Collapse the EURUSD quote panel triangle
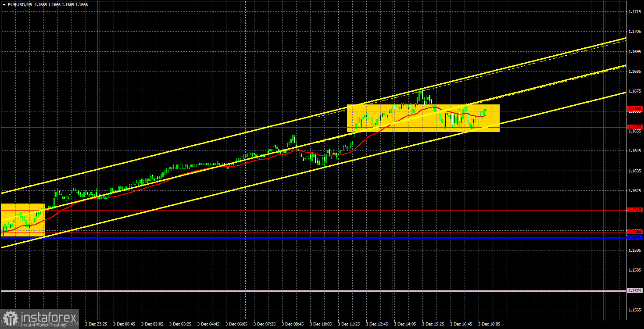Image resolution: width=644 pixels, height=329 pixels. [4, 4]
